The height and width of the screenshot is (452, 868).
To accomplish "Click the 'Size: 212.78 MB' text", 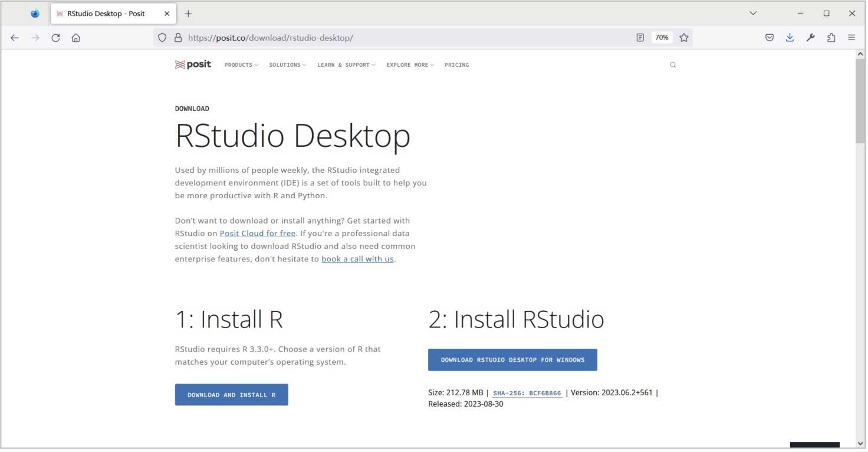I will (456, 392).
